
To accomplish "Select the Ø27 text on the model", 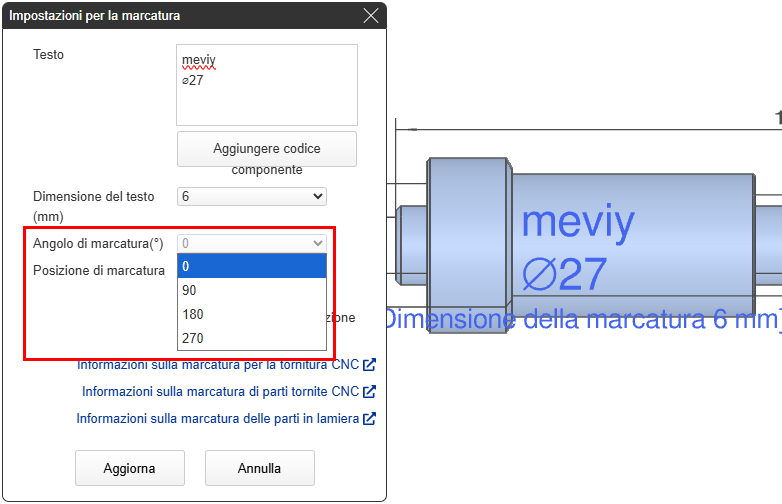I will [x=564, y=273].
